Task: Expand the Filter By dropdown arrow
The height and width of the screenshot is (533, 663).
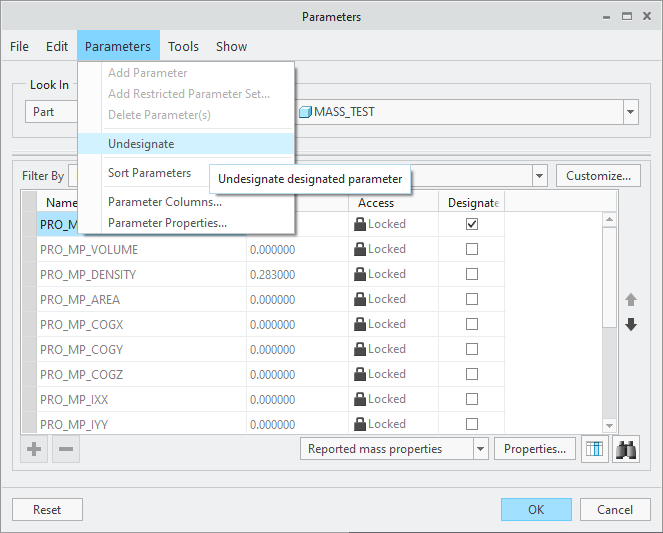Action: click(540, 176)
